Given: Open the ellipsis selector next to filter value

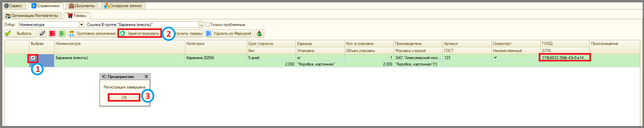Looking at the screenshot, I should pyautogui.click(x=201, y=25).
